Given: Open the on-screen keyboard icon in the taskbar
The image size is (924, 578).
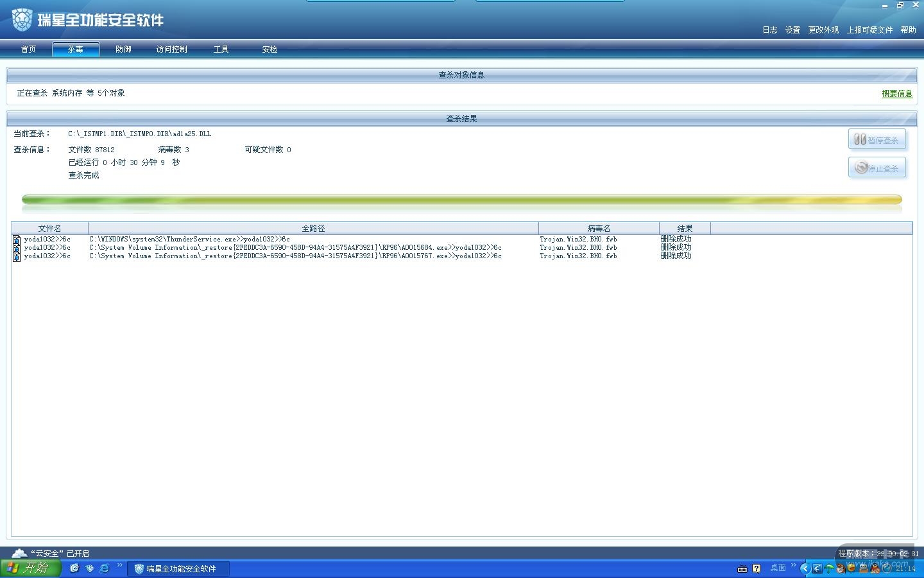Looking at the screenshot, I should click(742, 568).
